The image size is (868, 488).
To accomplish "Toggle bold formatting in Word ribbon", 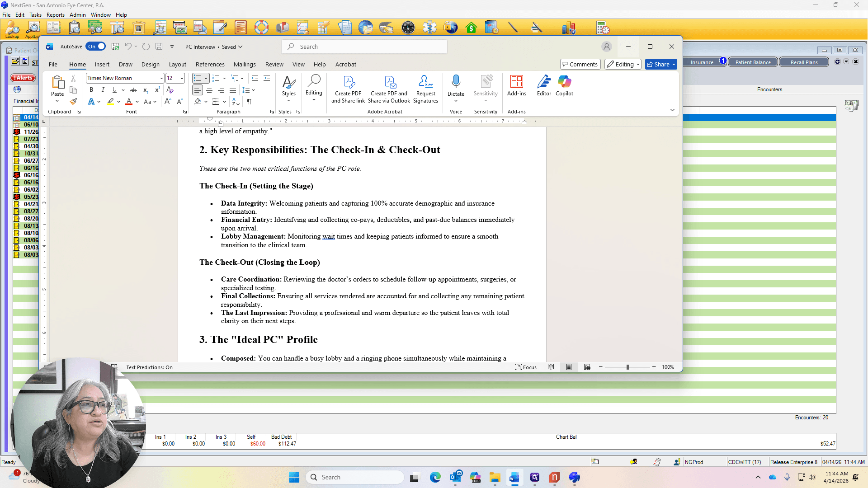I will tap(91, 90).
